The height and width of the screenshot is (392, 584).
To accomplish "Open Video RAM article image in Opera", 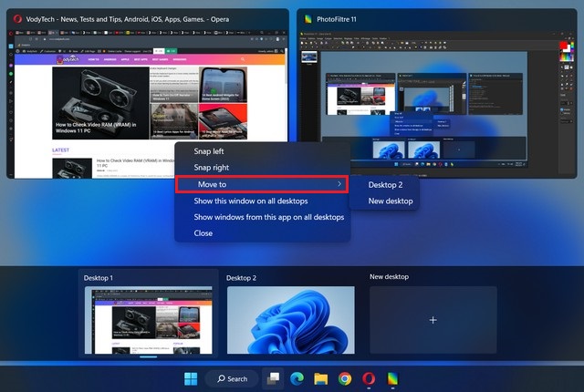I will 100,103.
